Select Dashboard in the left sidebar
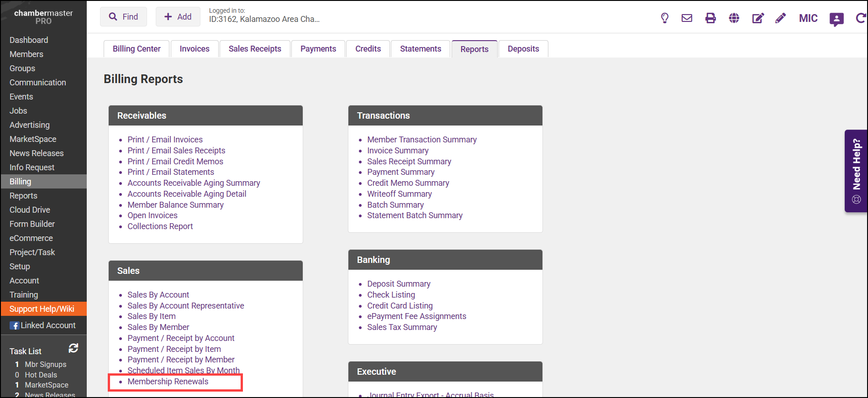Screen dimensions: 868x398 pyautogui.click(x=29, y=40)
